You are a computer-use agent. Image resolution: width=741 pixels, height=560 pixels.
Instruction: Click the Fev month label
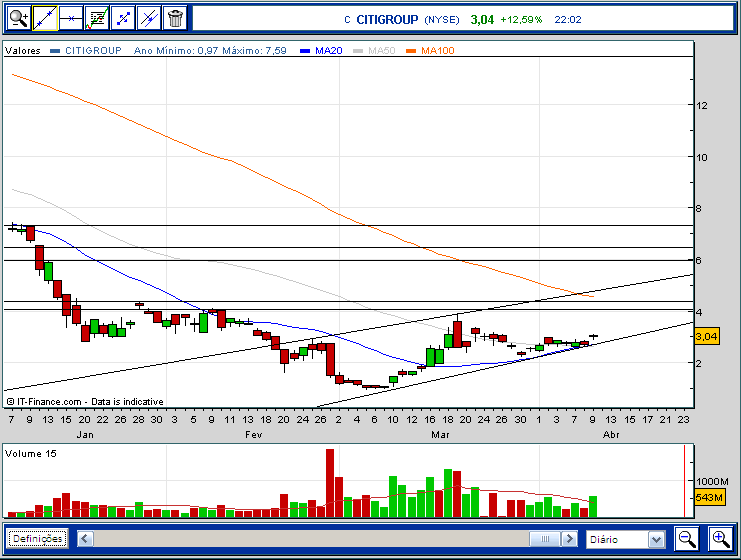[x=253, y=434]
